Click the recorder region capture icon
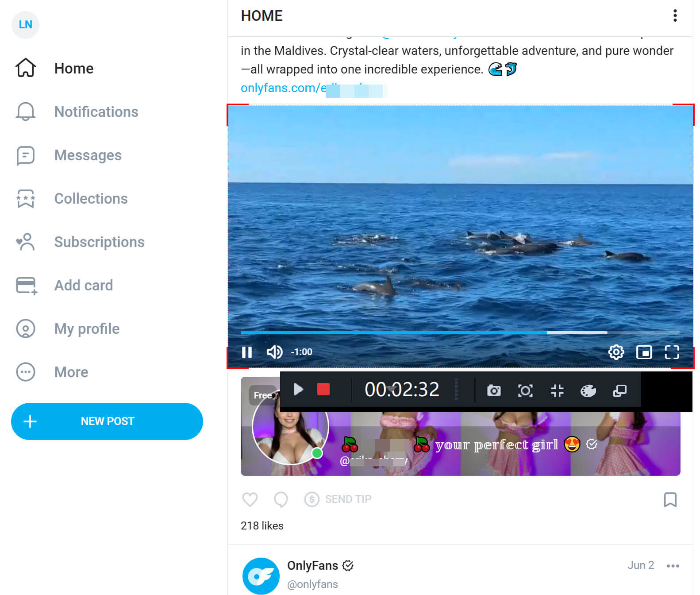Viewport: 700px width, 595px height. pos(525,390)
